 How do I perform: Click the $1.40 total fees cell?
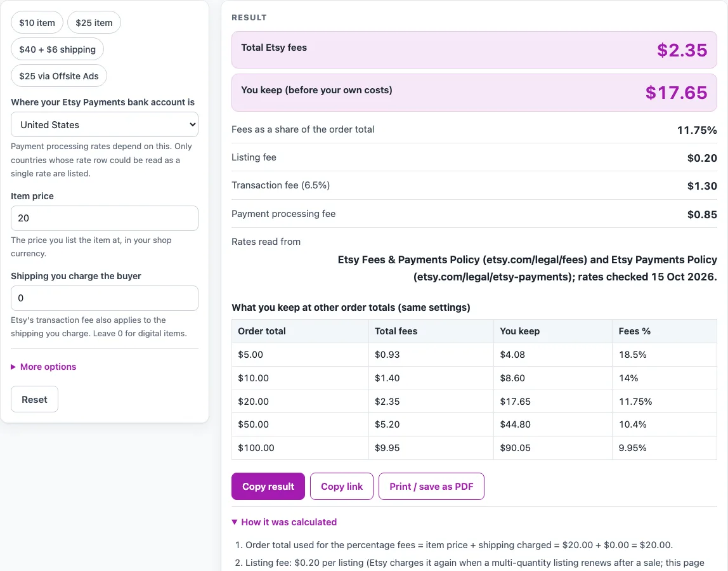pyautogui.click(x=431, y=378)
